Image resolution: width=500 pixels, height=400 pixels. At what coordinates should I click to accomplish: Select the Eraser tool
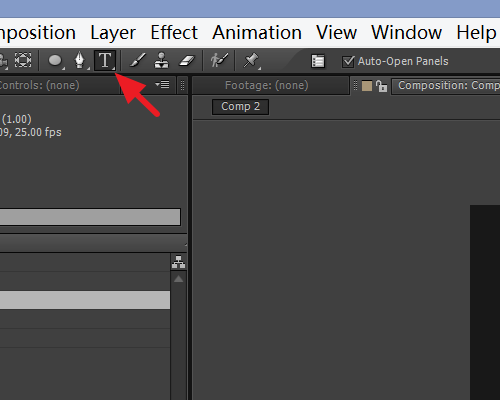point(187,61)
